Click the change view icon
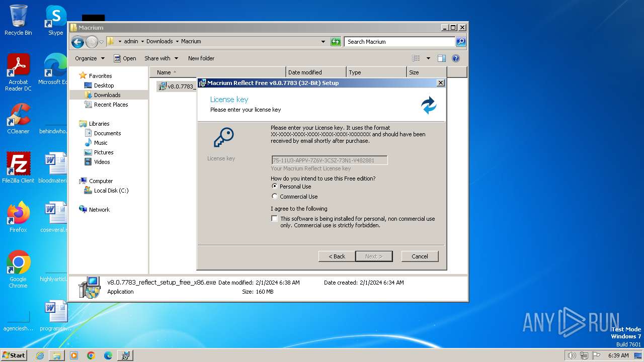This screenshot has height=362, width=644. [x=416, y=58]
